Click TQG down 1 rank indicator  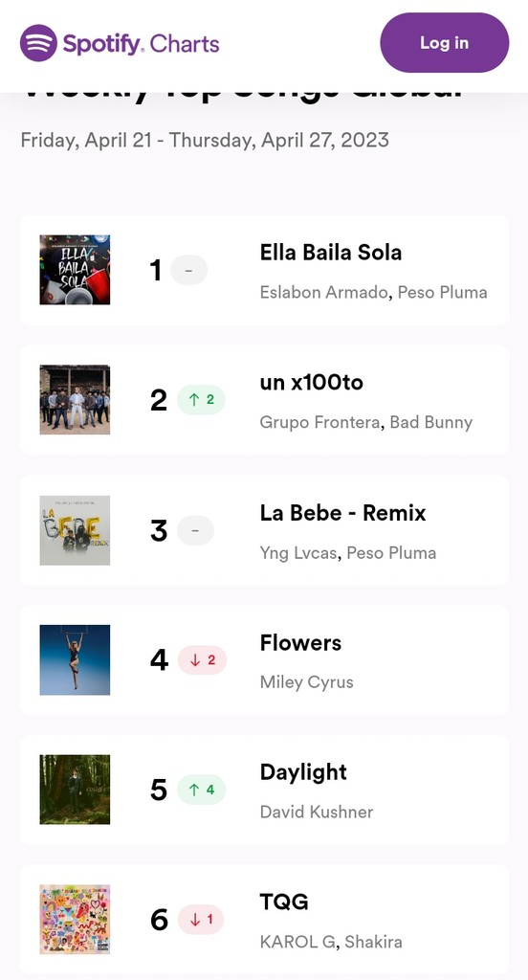click(201, 920)
